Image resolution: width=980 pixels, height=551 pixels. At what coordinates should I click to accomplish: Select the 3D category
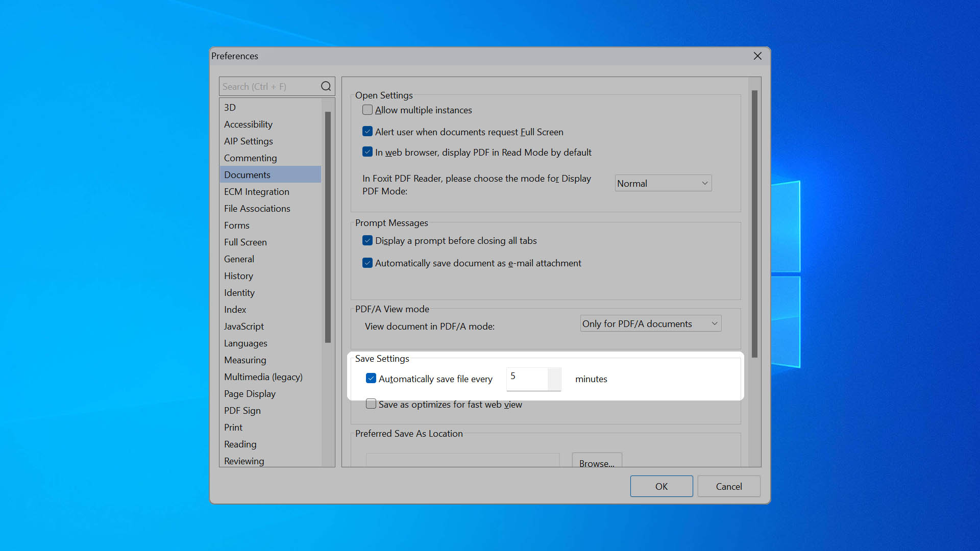(x=271, y=107)
